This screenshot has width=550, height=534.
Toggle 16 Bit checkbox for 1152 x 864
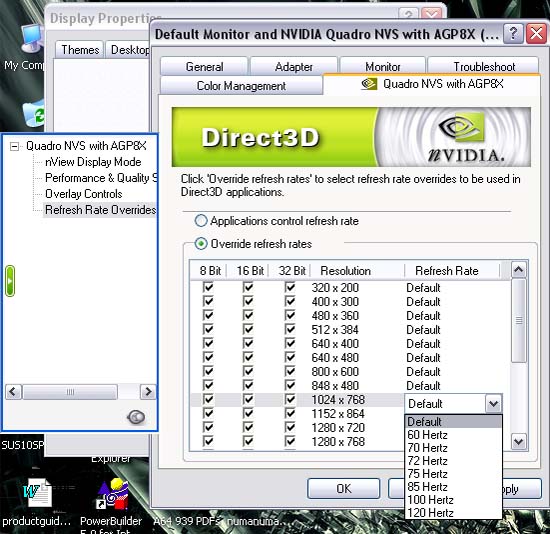248,414
